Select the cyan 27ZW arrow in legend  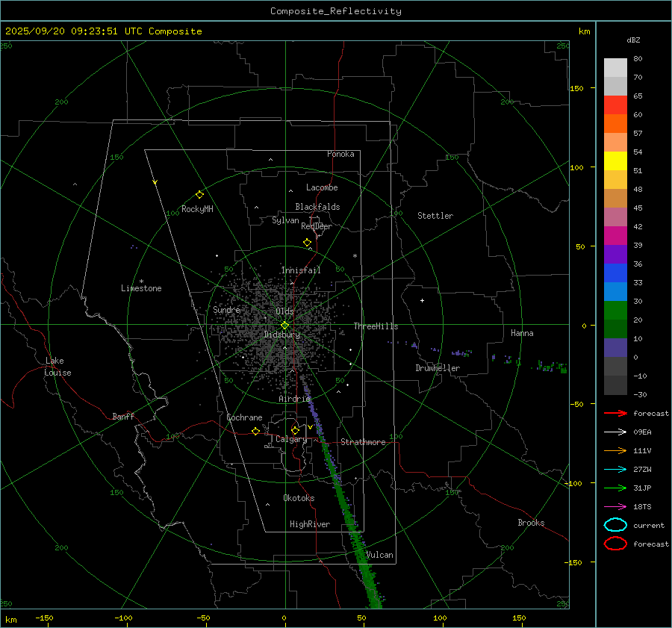615,469
